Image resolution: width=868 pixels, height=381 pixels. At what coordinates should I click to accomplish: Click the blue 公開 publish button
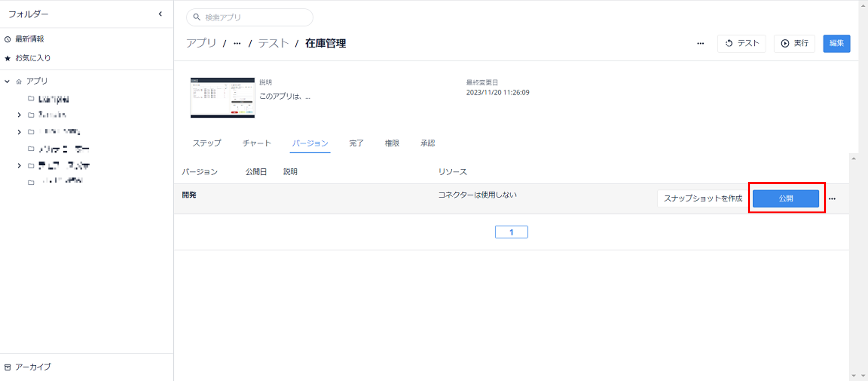point(786,198)
